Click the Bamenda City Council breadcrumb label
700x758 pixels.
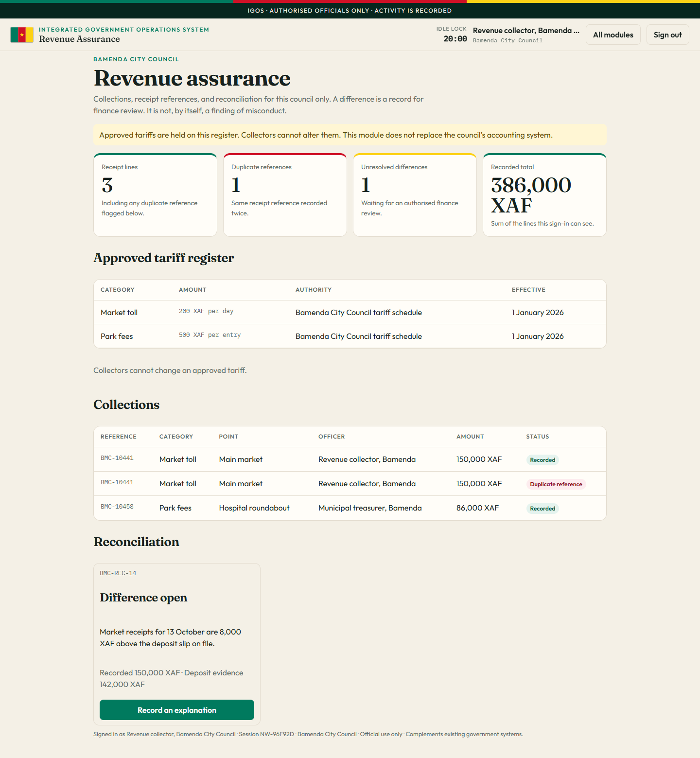[136, 59]
